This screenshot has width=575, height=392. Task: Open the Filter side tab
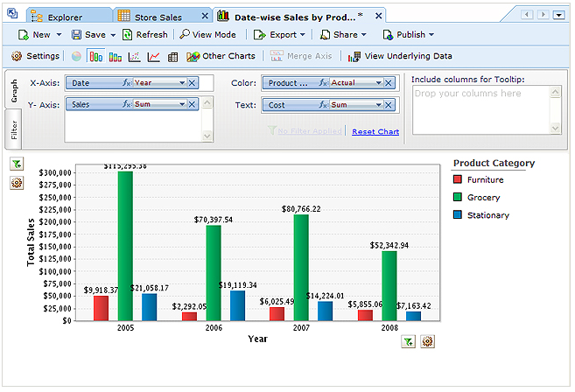14,131
